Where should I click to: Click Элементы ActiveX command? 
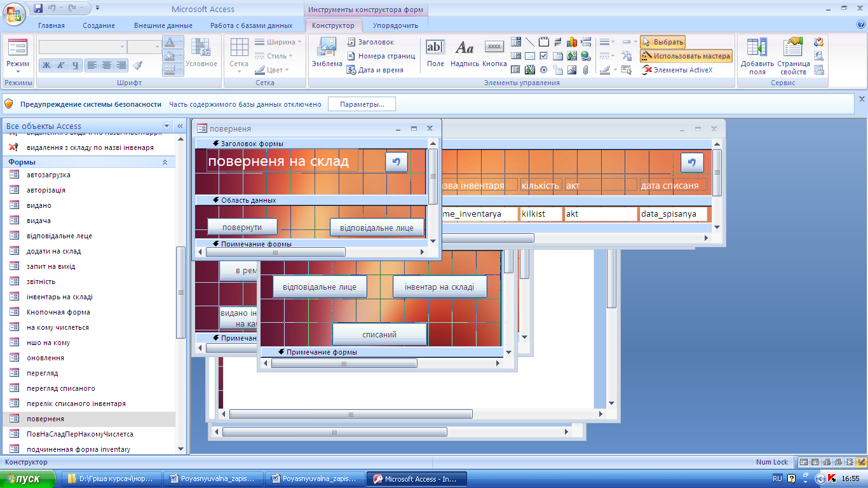[x=677, y=70]
